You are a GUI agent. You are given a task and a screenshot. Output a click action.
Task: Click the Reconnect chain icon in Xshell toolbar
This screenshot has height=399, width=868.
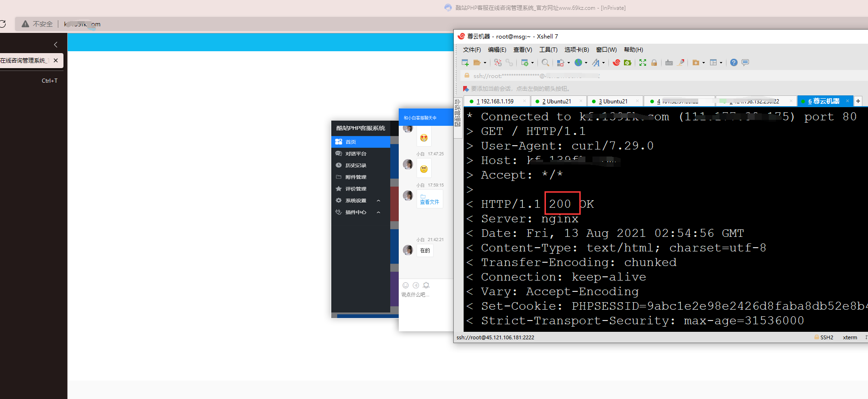509,63
